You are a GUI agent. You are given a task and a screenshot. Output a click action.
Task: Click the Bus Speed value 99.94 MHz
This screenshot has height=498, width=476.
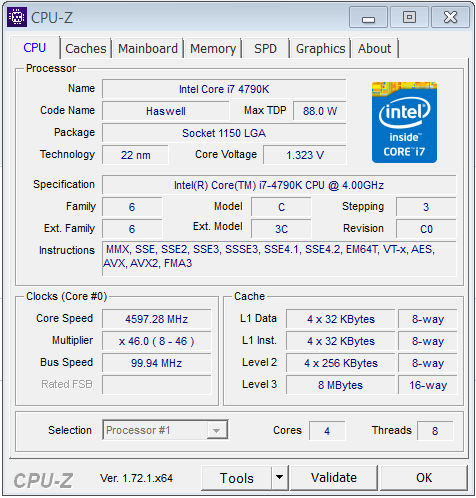point(157,363)
